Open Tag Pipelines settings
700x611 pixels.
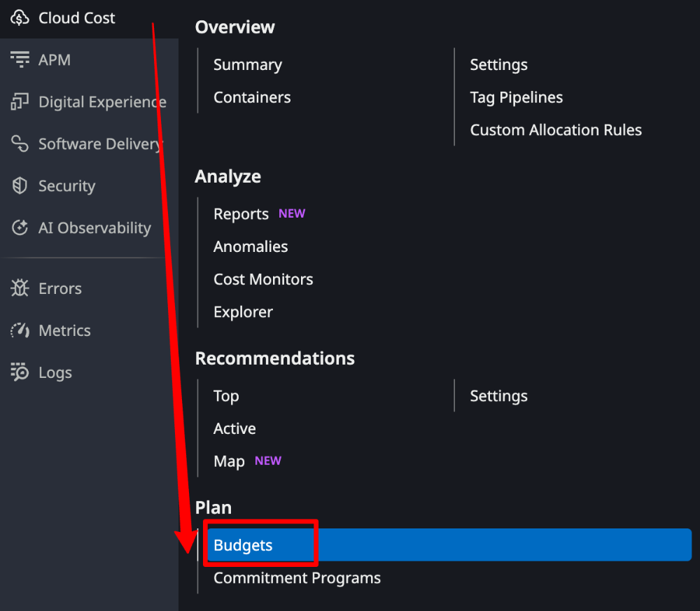[x=516, y=97]
